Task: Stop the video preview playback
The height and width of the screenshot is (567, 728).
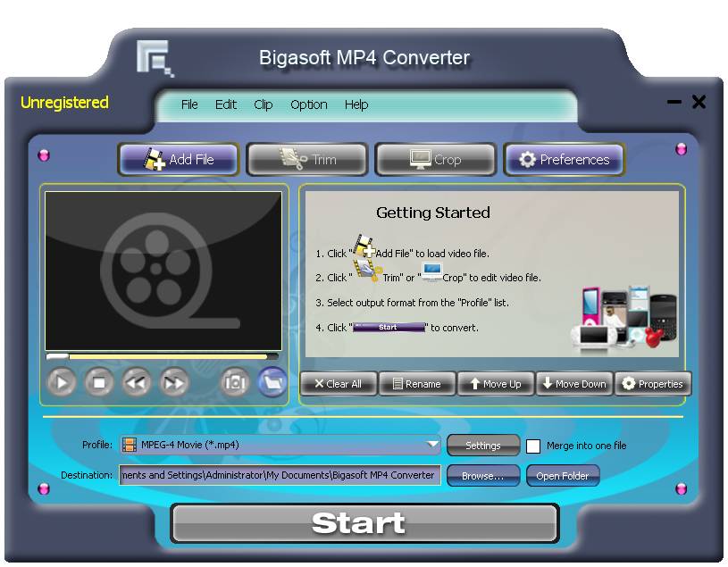Action: click(x=99, y=382)
